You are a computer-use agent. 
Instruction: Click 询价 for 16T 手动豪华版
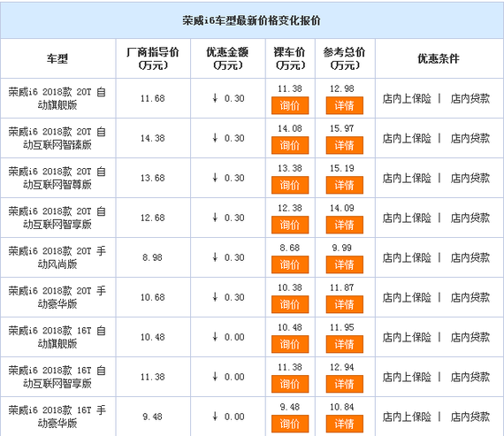click(x=290, y=424)
